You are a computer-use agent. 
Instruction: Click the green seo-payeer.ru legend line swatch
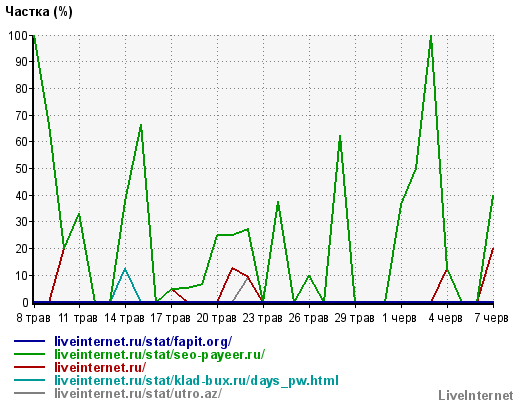(29, 354)
